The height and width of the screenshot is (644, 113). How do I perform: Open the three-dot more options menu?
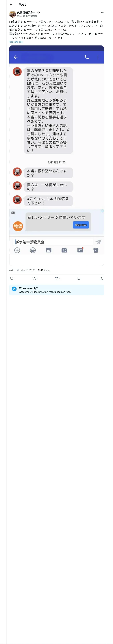pyautogui.click(x=102, y=13)
